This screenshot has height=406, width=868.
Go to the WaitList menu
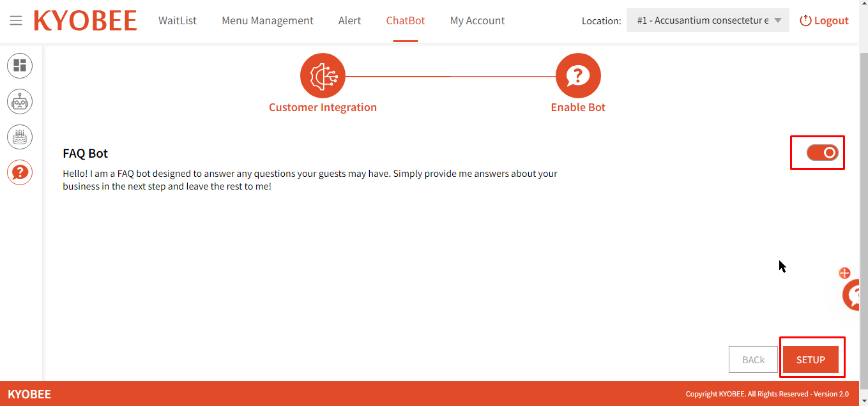pos(178,20)
